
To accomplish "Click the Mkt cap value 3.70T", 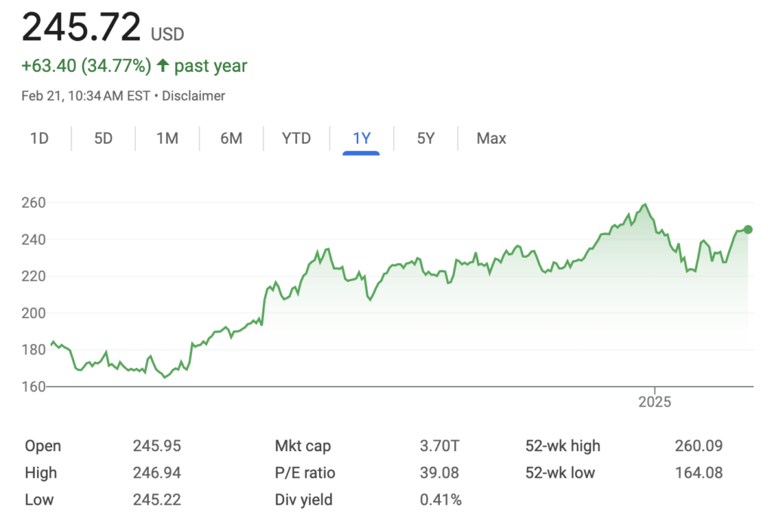I will point(439,446).
